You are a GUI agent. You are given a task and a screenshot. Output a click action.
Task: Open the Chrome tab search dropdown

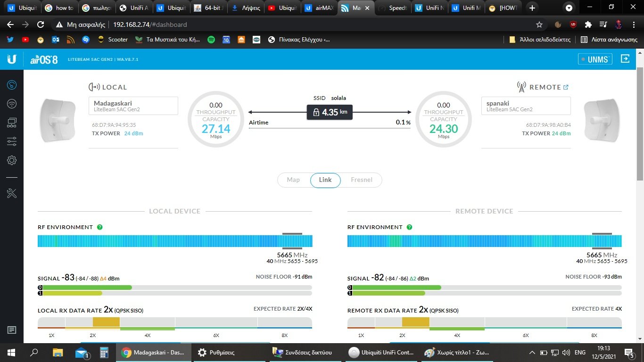[570, 8]
